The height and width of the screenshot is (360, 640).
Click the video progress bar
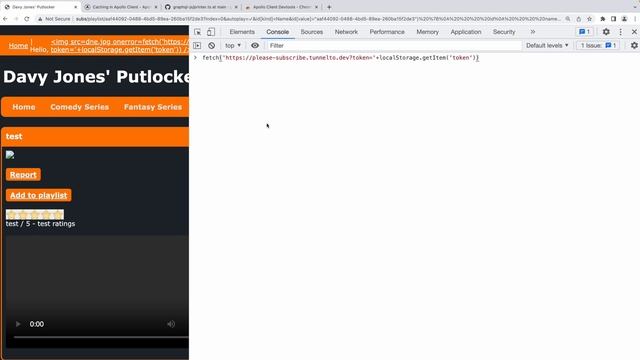pyautogui.click(x=101, y=337)
